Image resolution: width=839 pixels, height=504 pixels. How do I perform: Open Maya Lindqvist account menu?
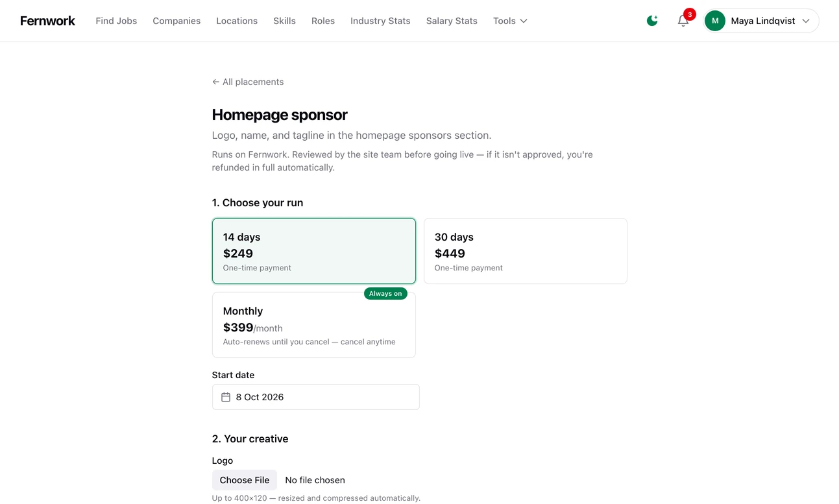[761, 21]
